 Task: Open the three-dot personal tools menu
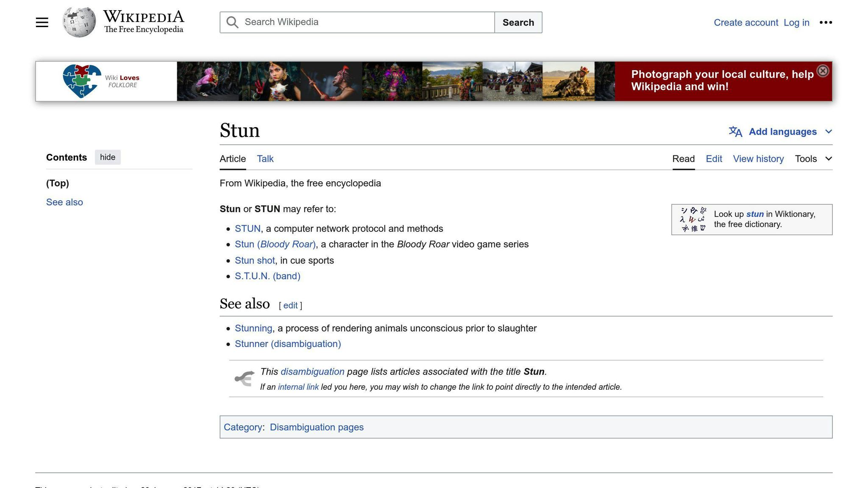(826, 22)
